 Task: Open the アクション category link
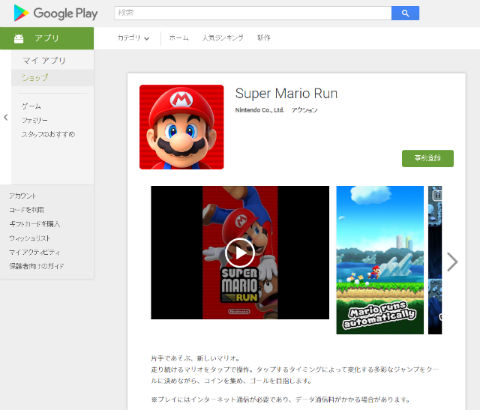pos(304,110)
